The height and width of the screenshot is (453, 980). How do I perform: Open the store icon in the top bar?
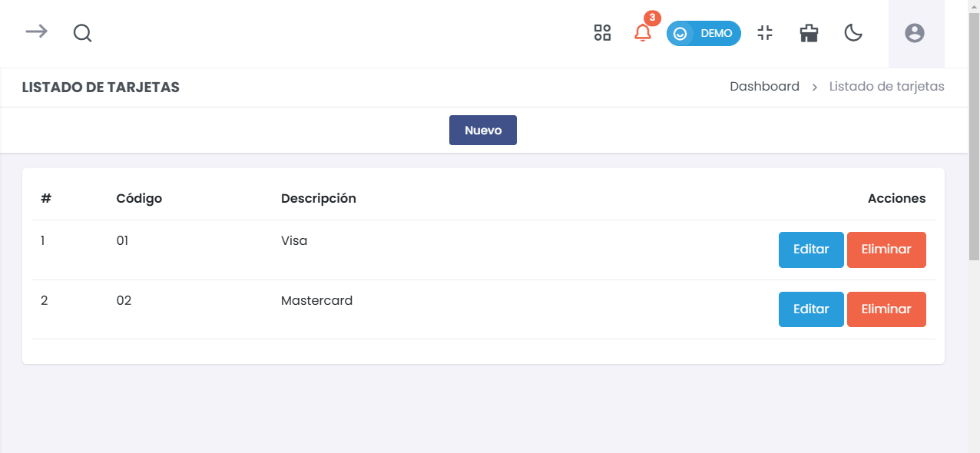click(809, 33)
